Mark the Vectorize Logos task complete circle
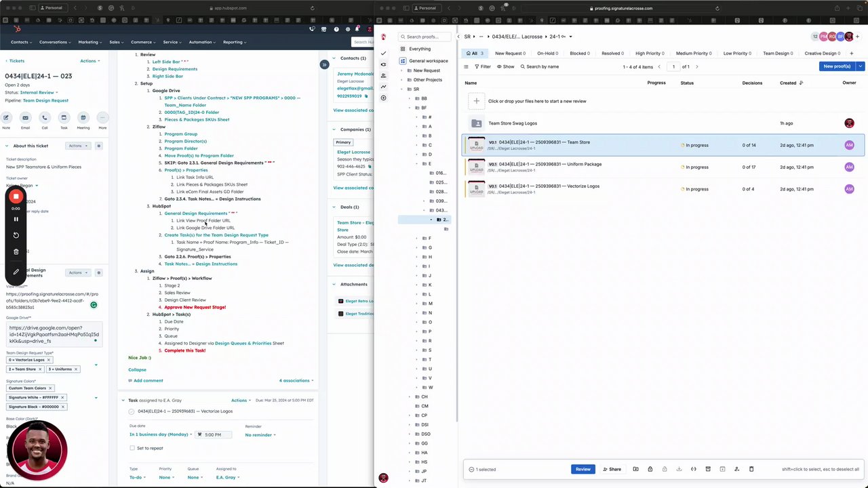This screenshot has width=868, height=488. (x=132, y=411)
